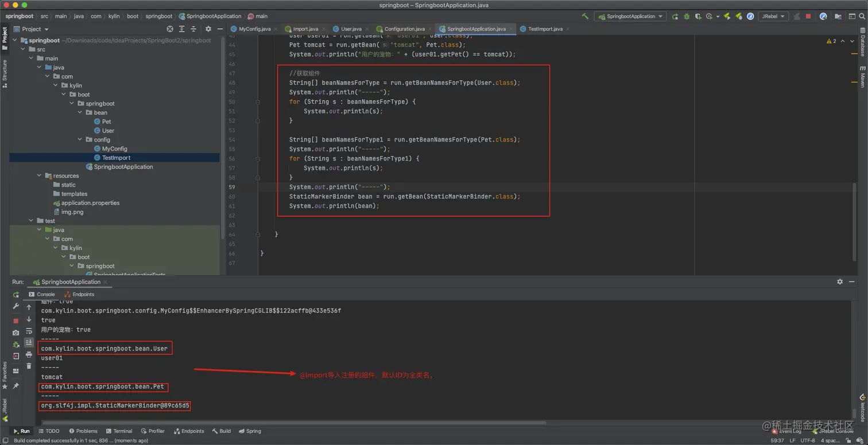Open the Spring tool window
This screenshot has height=445, width=868.
pos(250,431)
